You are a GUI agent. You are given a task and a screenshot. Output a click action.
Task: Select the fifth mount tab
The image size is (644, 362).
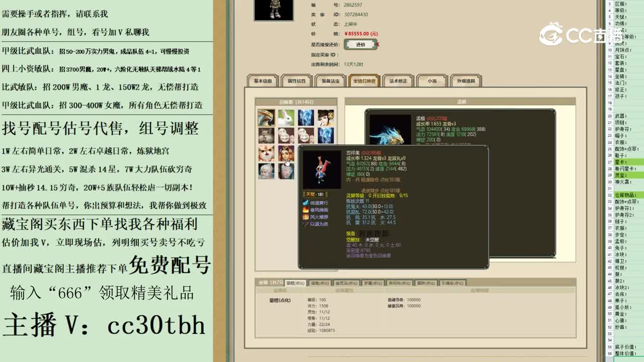399,283
